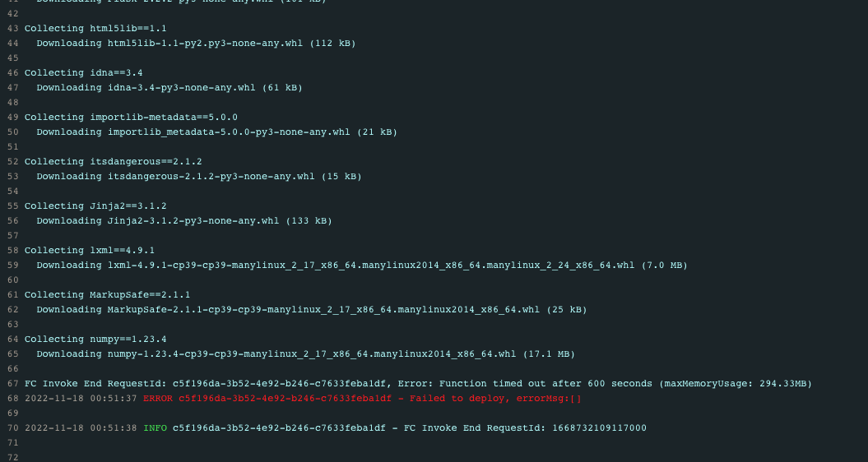Click the "Collecting idna==3.4" line

84,72
